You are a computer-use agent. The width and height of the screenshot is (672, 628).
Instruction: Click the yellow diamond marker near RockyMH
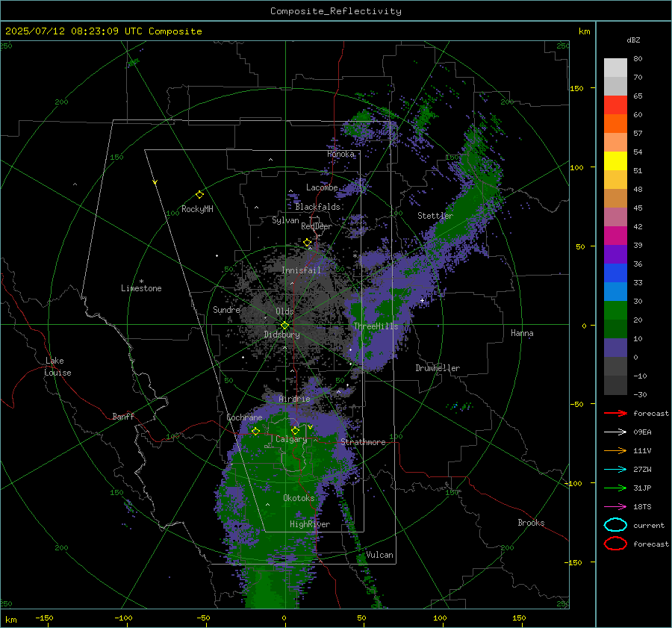coord(199,195)
